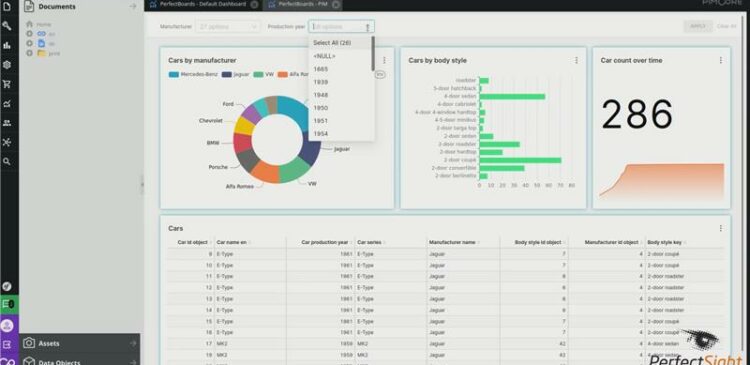Expand the print folder tree node
This screenshot has width=750, height=365.
click(29, 53)
